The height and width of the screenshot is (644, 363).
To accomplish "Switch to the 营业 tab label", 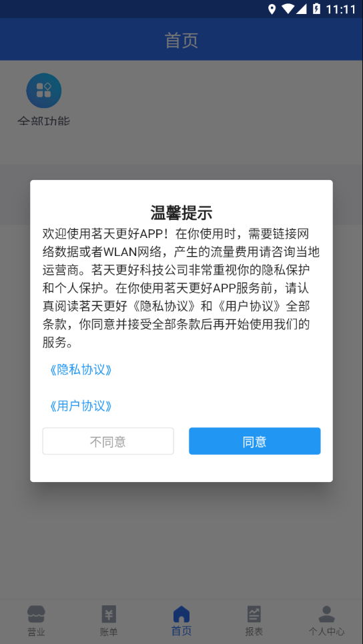I will point(36,632).
